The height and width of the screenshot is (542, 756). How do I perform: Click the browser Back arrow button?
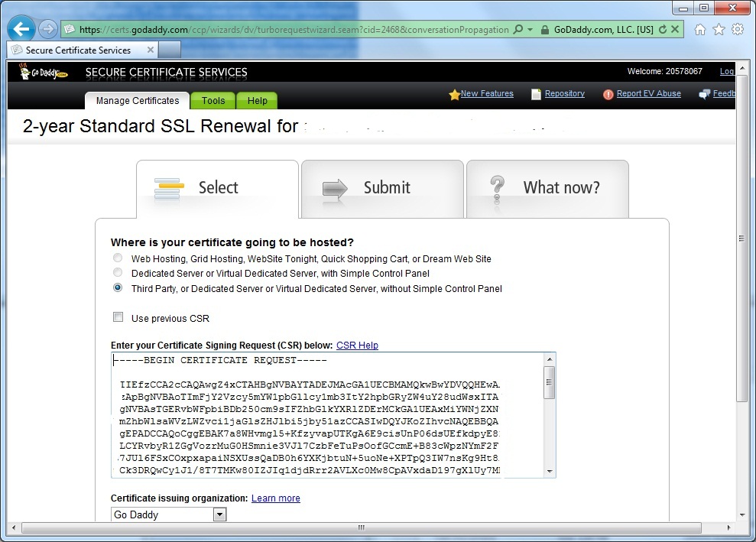click(21, 29)
